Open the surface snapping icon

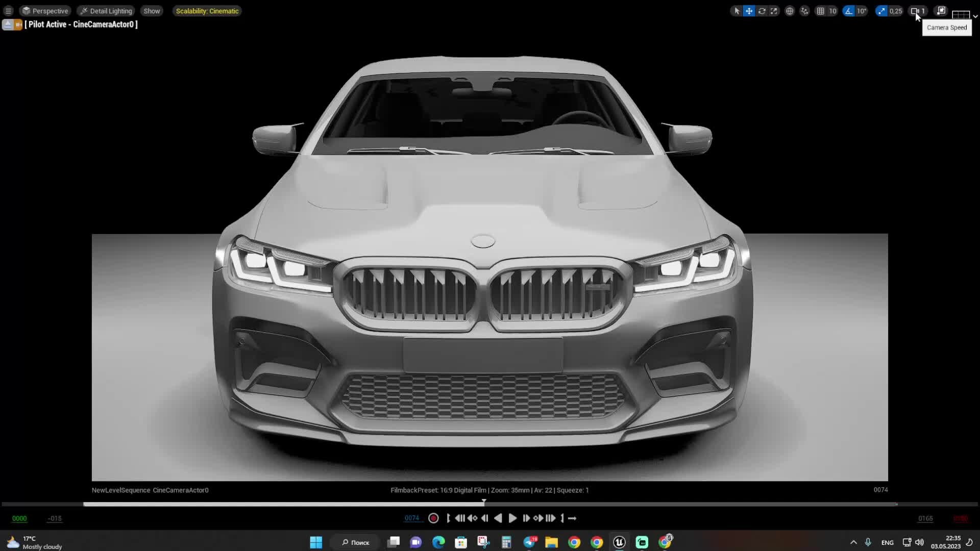[x=804, y=11]
